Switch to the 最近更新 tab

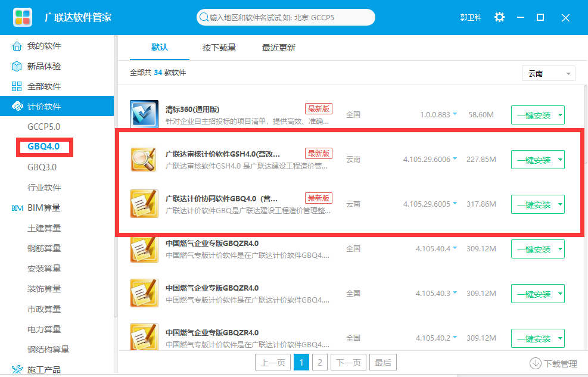[279, 48]
